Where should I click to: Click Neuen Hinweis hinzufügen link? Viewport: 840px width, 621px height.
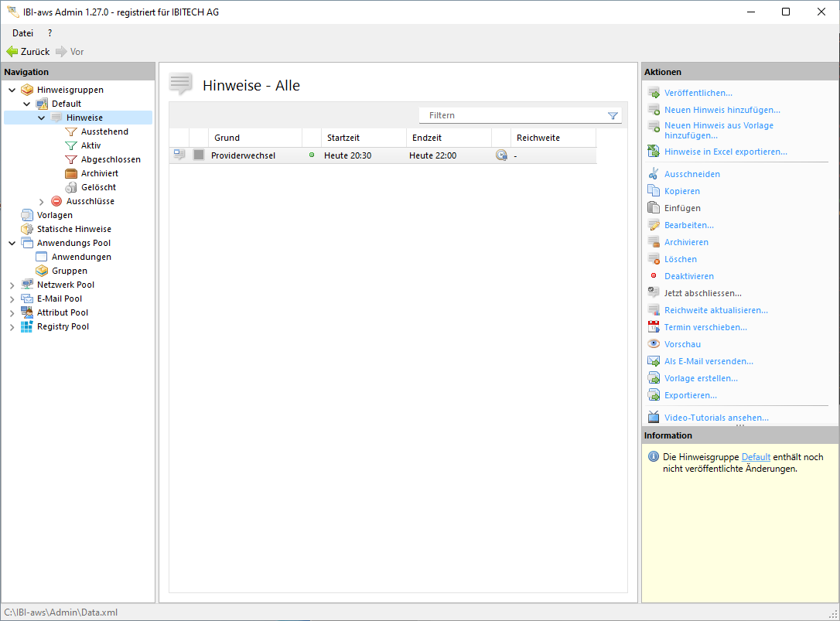pos(722,110)
